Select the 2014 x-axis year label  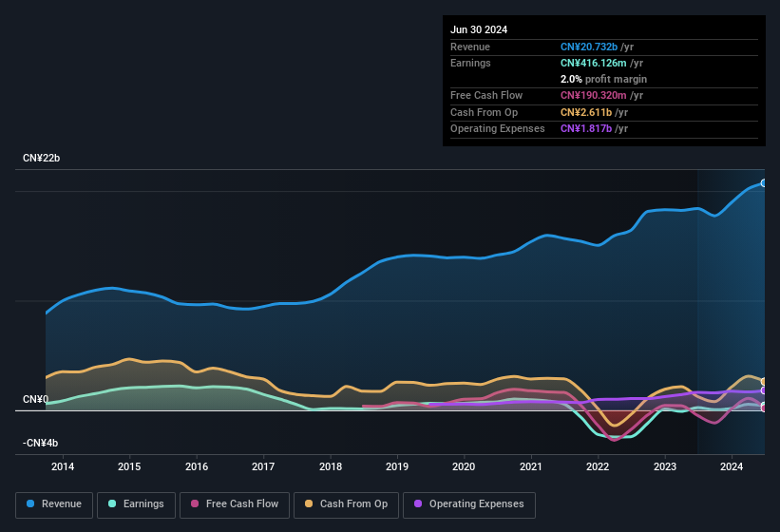pyautogui.click(x=63, y=466)
